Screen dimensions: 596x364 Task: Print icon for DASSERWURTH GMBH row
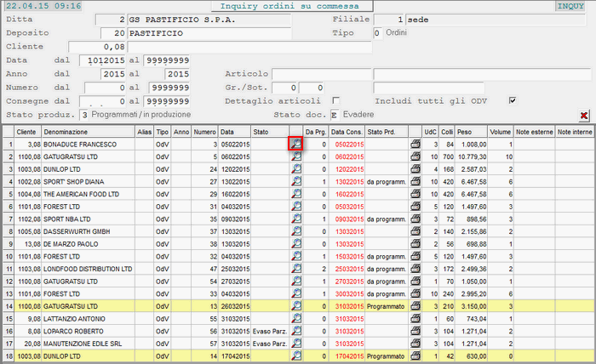tap(415, 231)
